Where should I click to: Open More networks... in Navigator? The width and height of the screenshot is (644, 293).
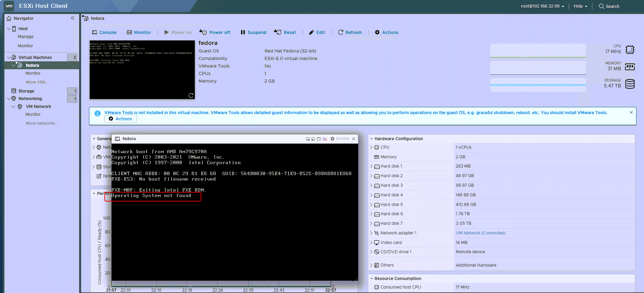click(42, 123)
